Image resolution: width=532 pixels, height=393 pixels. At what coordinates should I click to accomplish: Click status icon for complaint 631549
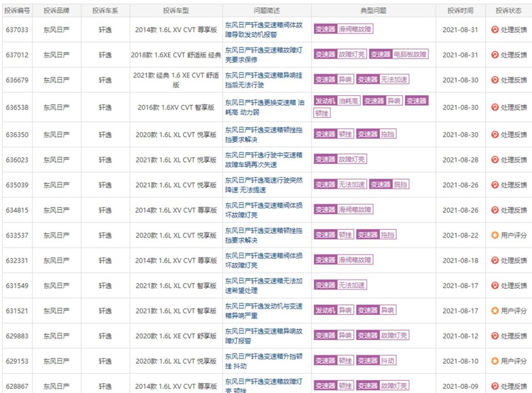click(495, 286)
